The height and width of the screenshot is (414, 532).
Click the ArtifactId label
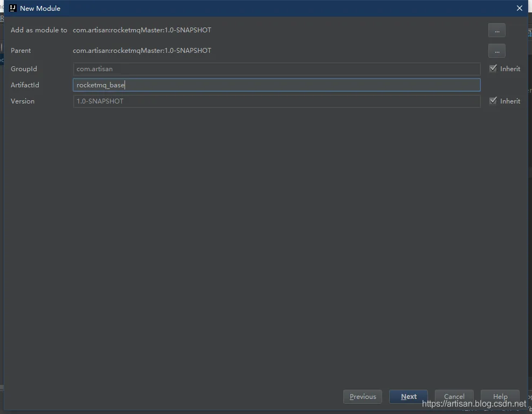pos(25,85)
